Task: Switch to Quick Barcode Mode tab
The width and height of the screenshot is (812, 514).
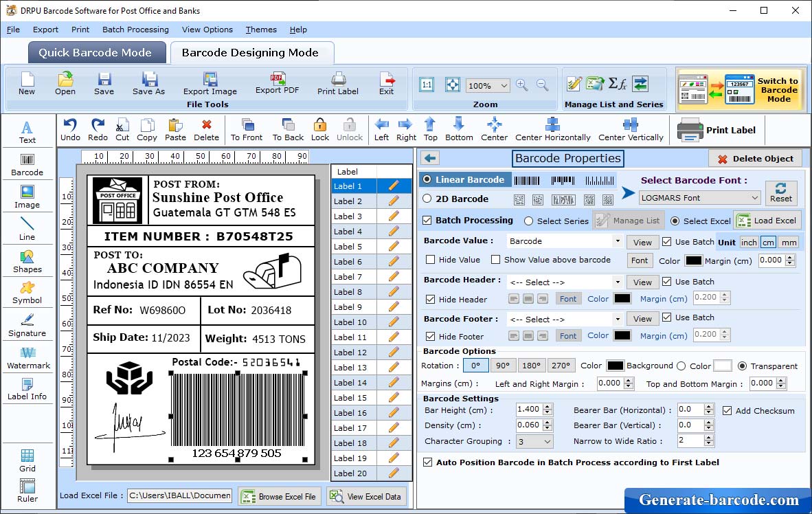Action: (x=95, y=52)
